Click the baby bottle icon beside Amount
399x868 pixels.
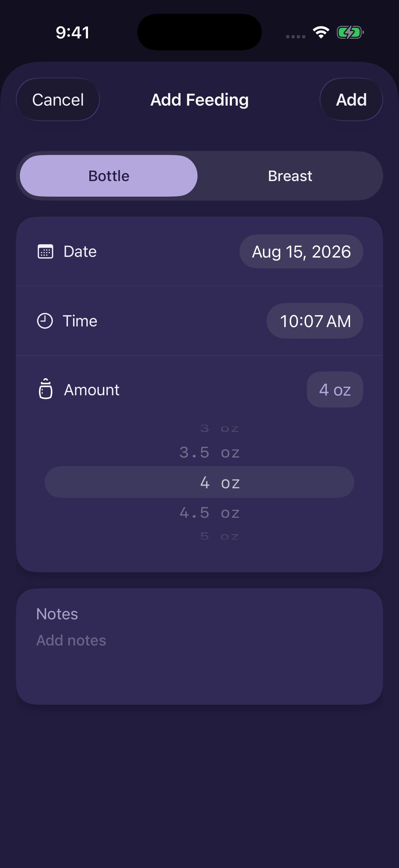45,389
